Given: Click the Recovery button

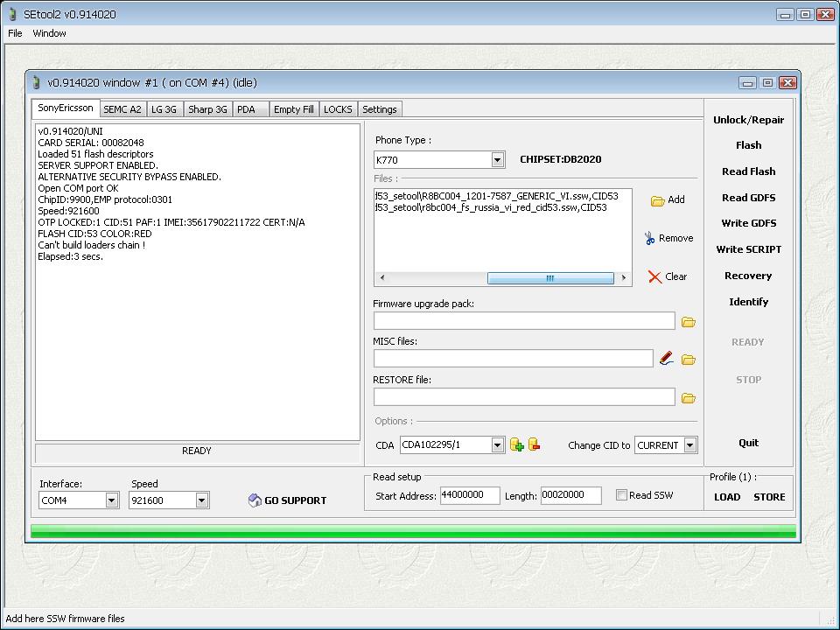Looking at the screenshot, I should 748,276.
